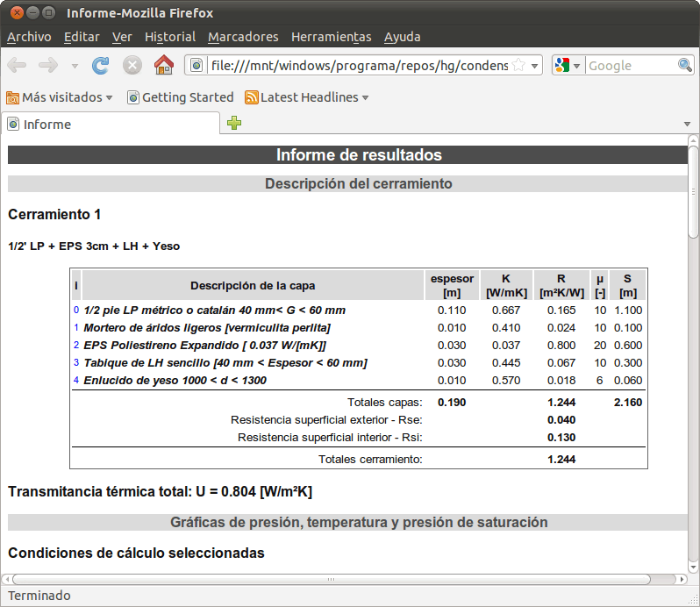Click the 'Transmitancia térmica total' line

(x=161, y=491)
